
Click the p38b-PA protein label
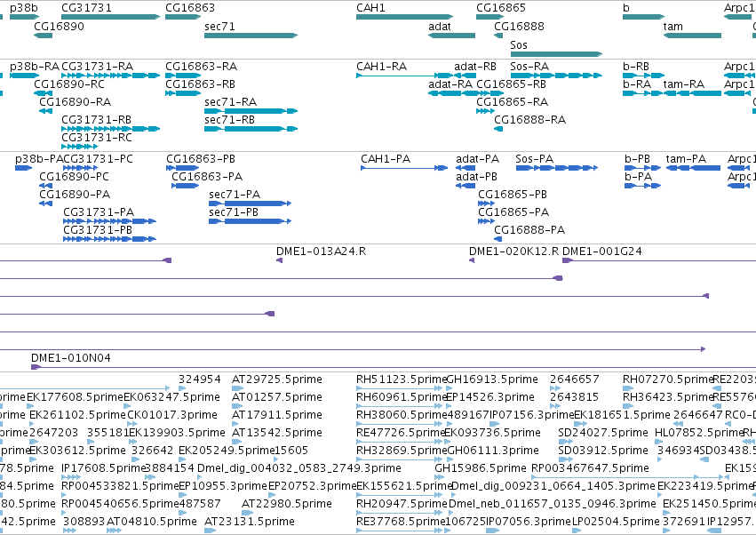[x=39, y=159]
